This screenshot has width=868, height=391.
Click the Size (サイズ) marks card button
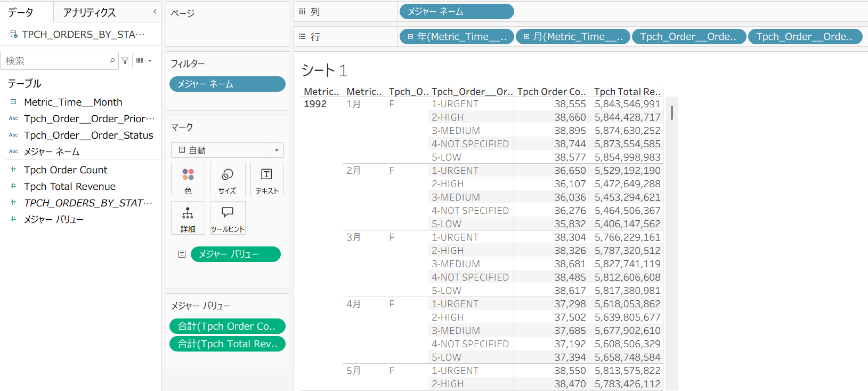point(227,180)
